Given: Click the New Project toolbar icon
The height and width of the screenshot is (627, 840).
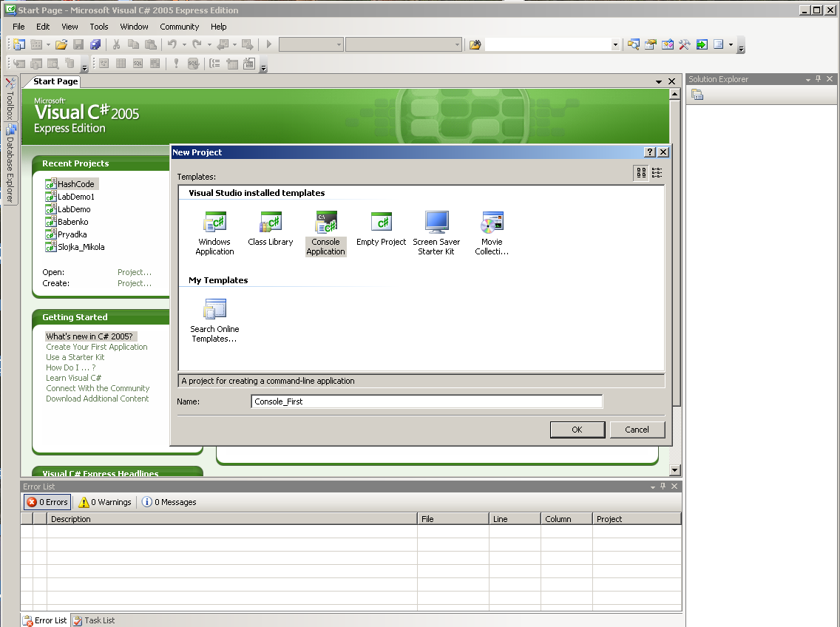Looking at the screenshot, I should (x=19, y=44).
